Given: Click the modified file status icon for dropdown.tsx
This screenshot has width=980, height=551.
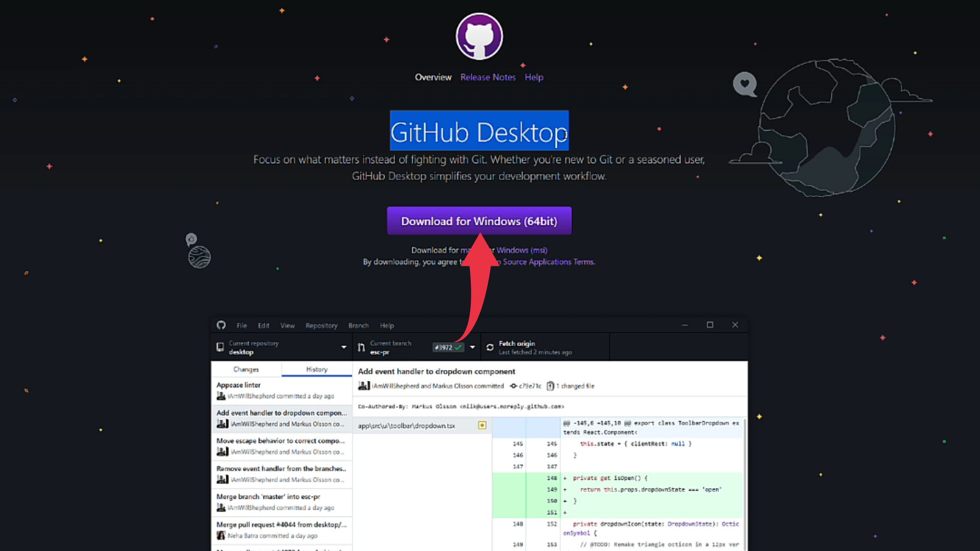Looking at the screenshot, I should click(482, 425).
